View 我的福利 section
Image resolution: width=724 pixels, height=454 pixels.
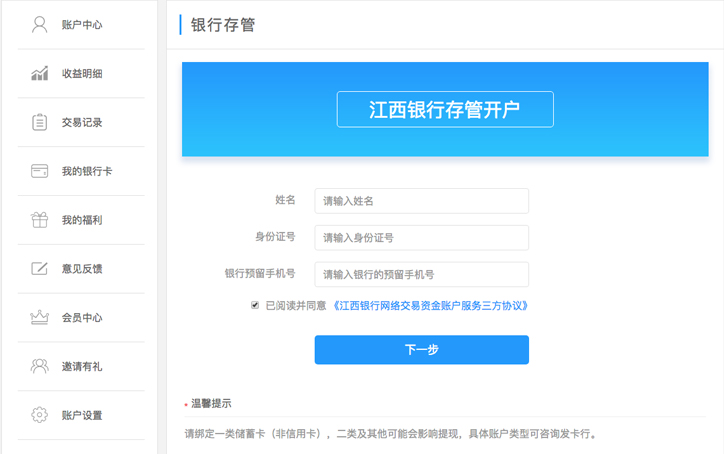[81, 220]
